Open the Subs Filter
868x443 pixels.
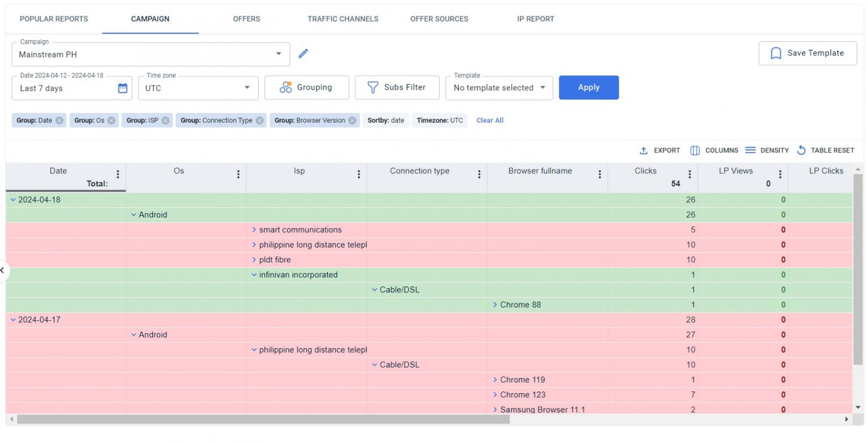pyautogui.click(x=397, y=87)
